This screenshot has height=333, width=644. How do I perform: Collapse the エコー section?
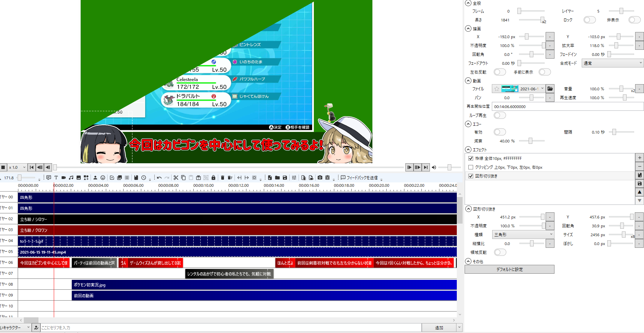pyautogui.click(x=468, y=124)
